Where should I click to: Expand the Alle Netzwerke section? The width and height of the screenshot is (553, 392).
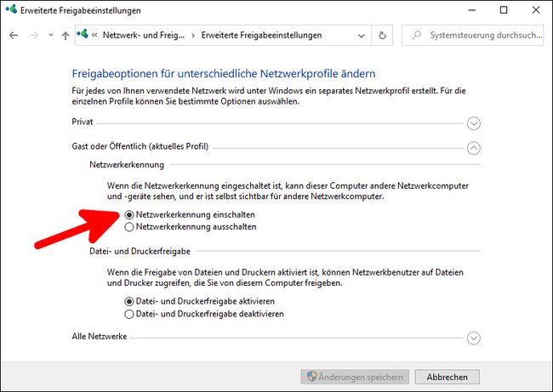tap(474, 338)
